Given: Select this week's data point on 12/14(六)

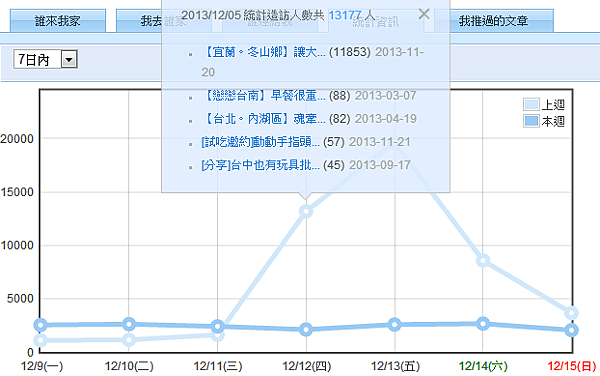Looking at the screenshot, I should point(483,324).
